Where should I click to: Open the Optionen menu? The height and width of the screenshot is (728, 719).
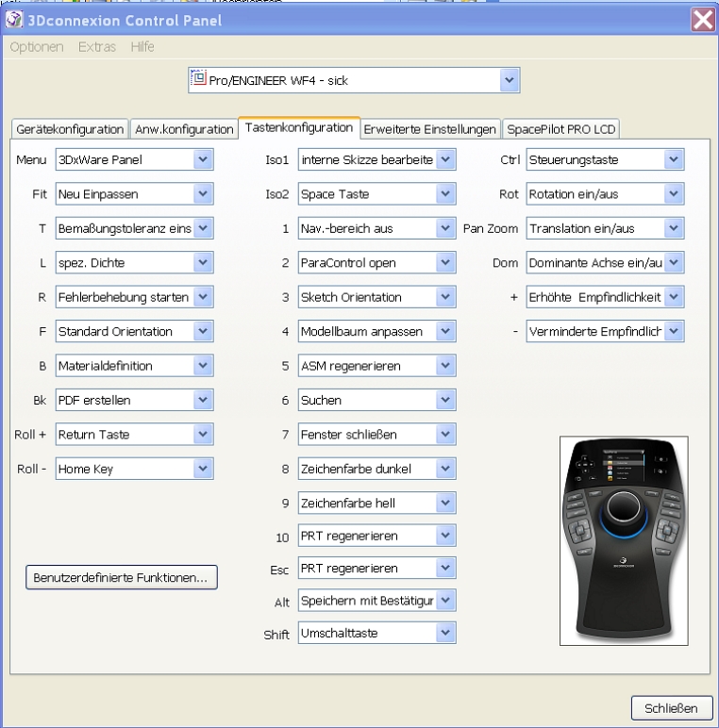(37, 47)
